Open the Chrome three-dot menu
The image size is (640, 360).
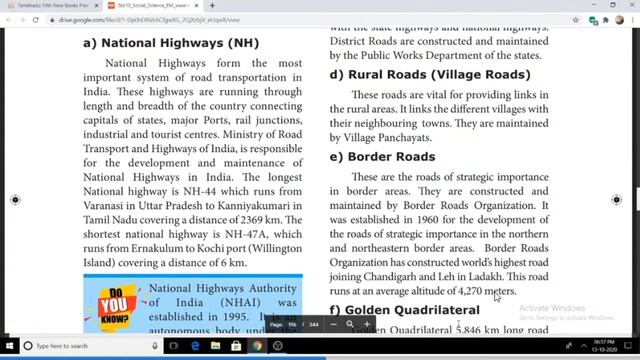click(x=633, y=20)
